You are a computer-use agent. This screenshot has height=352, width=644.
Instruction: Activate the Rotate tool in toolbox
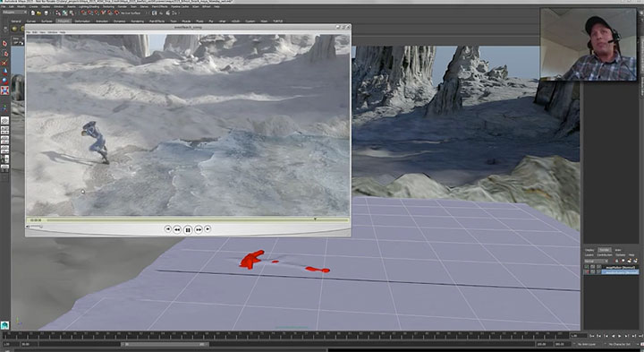tap(5, 81)
